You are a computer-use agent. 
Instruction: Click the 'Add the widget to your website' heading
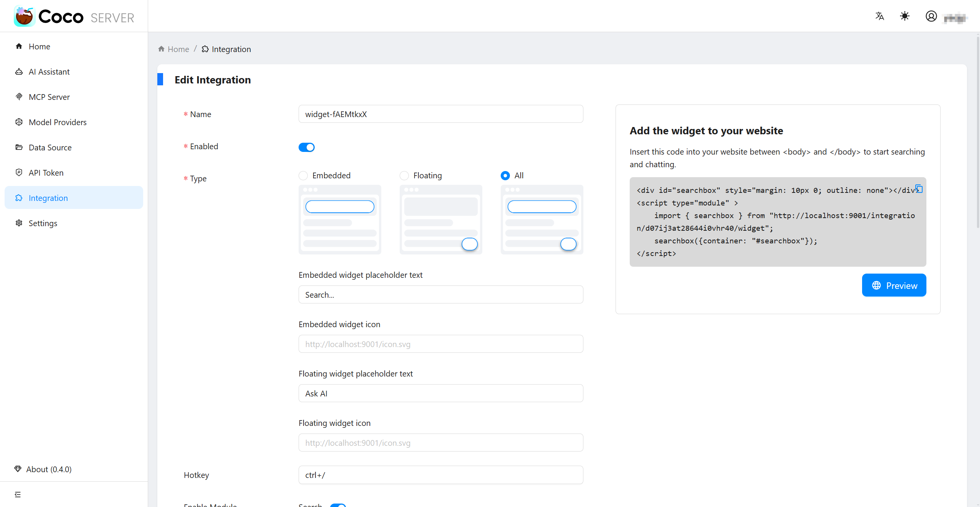tap(706, 130)
